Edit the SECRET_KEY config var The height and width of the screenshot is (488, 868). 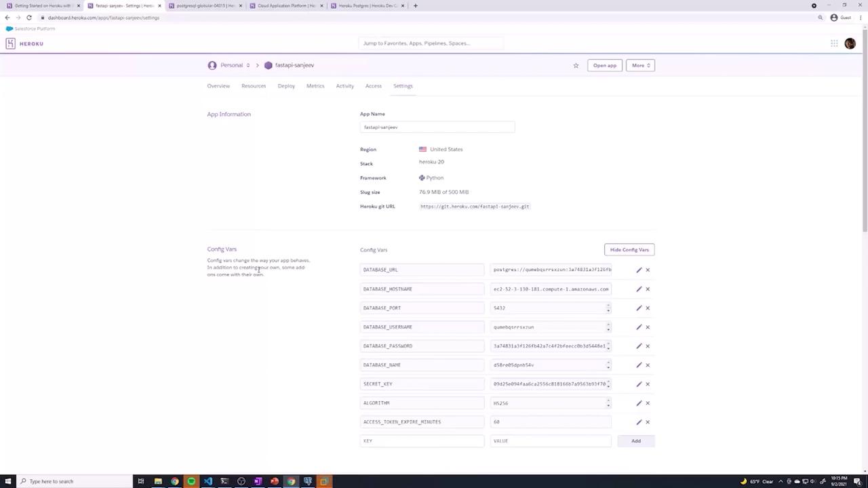click(639, 384)
